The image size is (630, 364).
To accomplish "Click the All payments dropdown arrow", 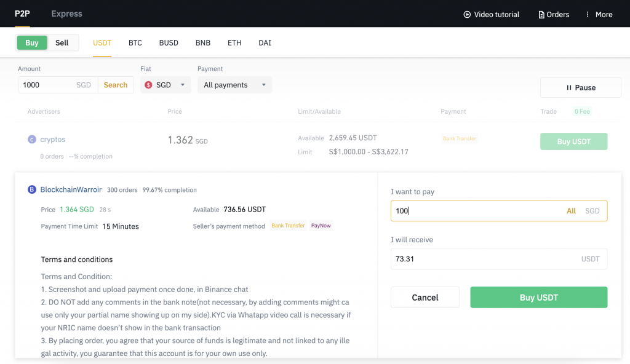I will click(x=263, y=85).
